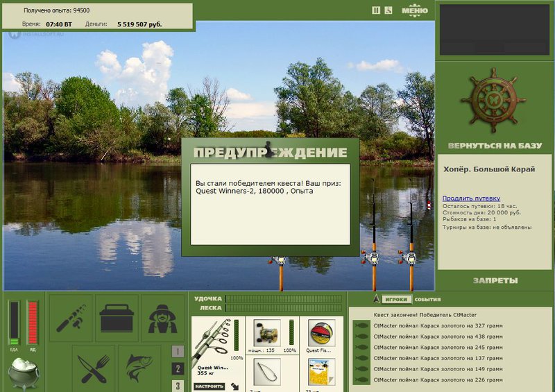
Task: Pause the game with the pause icon
Action: pos(376,10)
